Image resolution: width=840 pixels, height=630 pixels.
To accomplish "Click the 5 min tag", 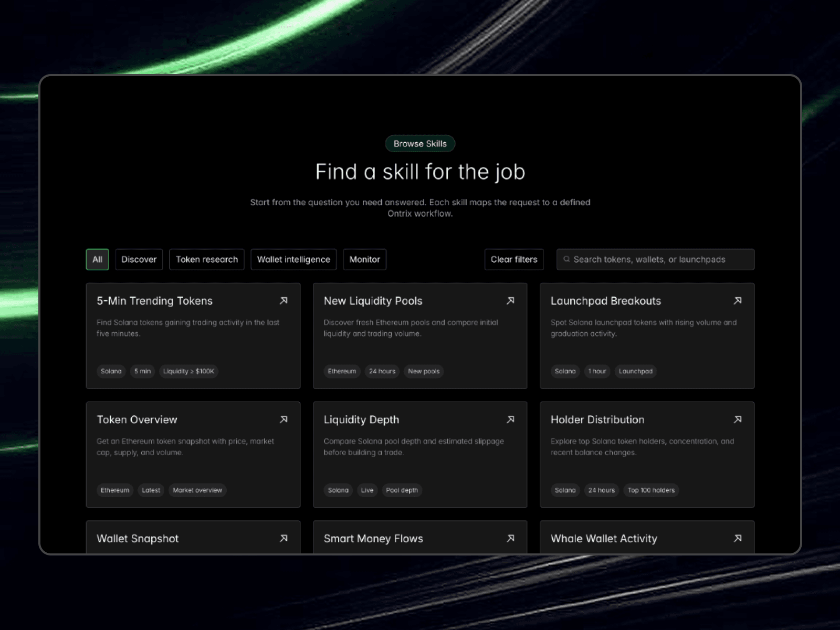I will pyautogui.click(x=142, y=371).
